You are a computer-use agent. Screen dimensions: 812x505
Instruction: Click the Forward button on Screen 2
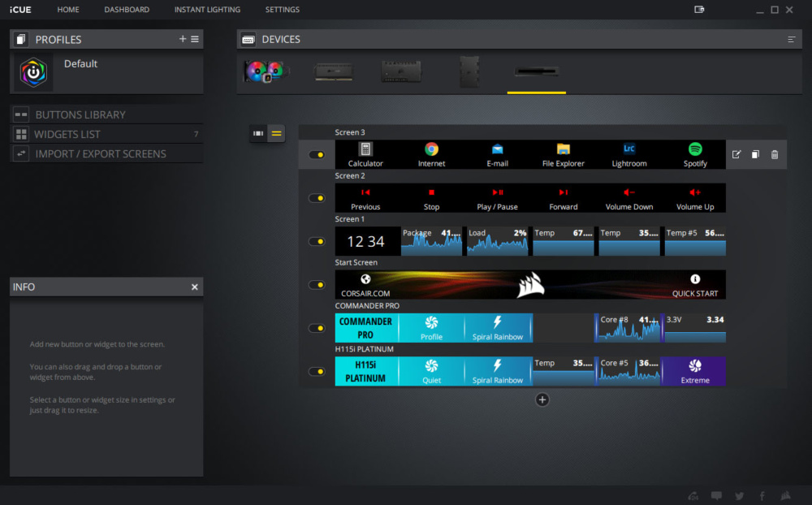[563, 198]
